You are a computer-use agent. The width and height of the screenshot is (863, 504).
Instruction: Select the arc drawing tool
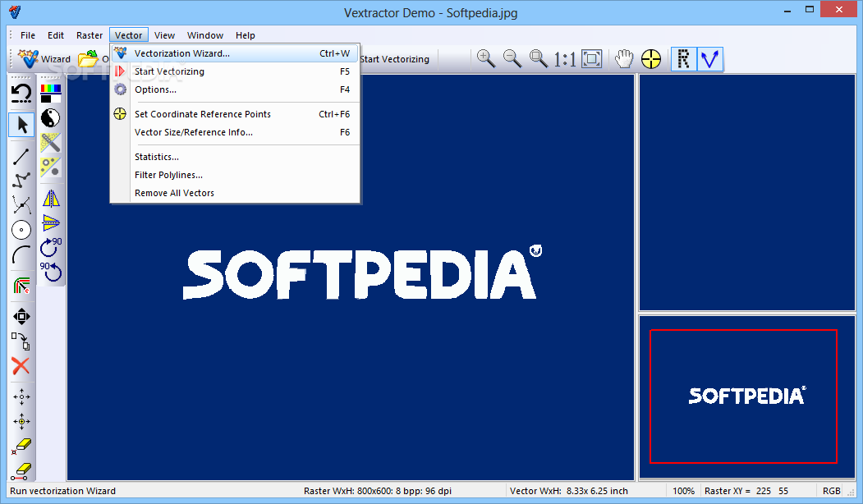coord(21,254)
